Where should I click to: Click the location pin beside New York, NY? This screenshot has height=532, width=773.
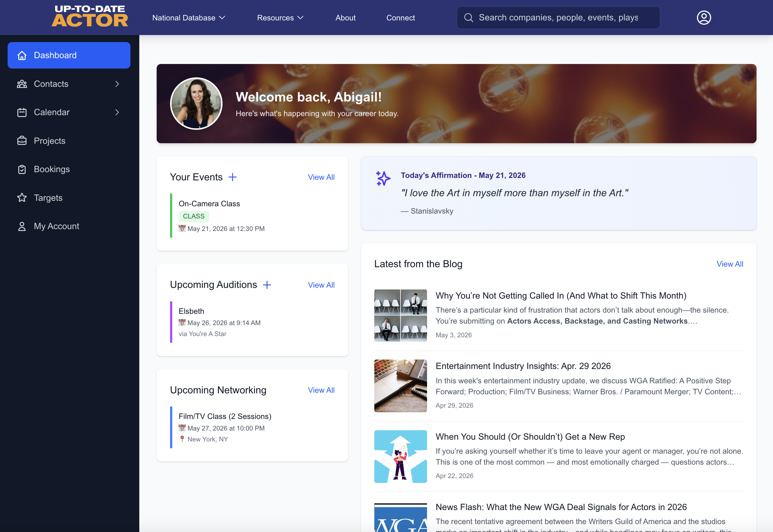pos(182,439)
